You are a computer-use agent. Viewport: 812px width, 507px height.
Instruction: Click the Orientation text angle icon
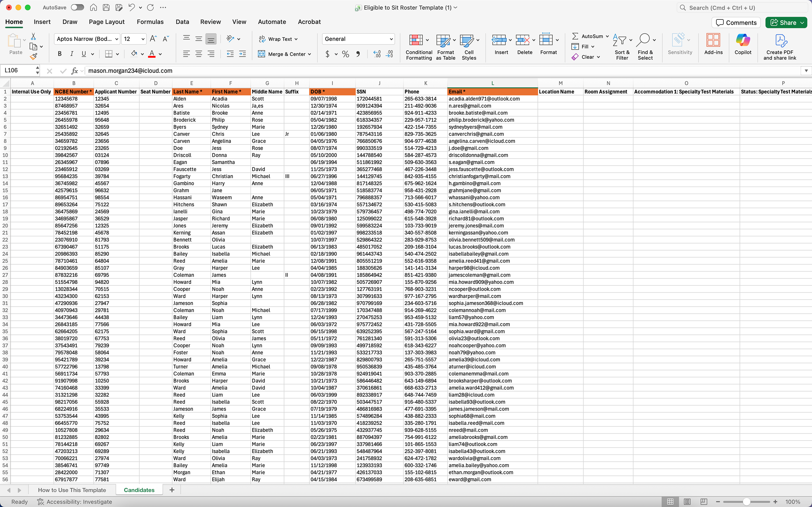(230, 39)
